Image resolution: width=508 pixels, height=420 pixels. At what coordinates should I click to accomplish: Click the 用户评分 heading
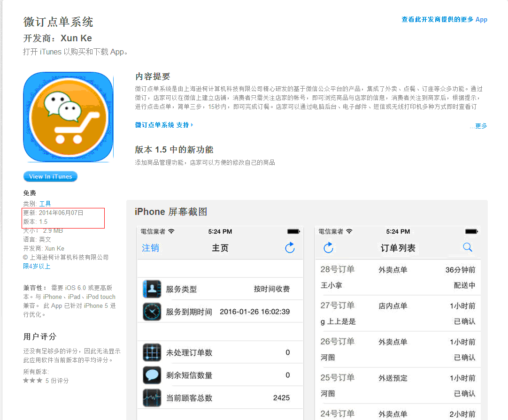[x=40, y=336]
